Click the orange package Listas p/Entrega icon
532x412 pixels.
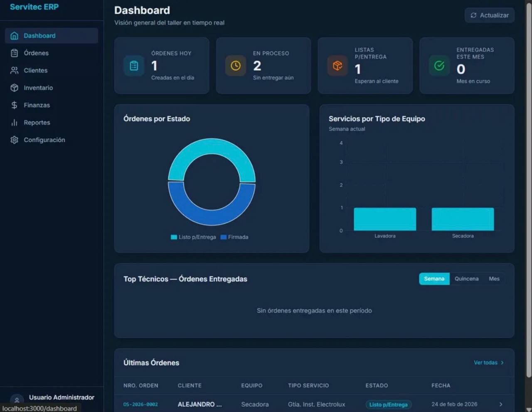tap(337, 66)
